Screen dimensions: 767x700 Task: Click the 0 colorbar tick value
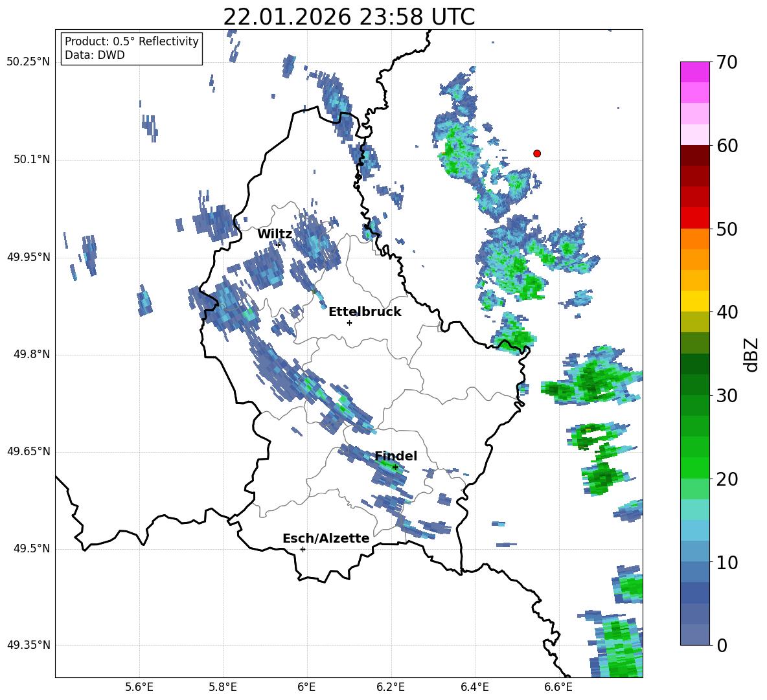[722, 645]
